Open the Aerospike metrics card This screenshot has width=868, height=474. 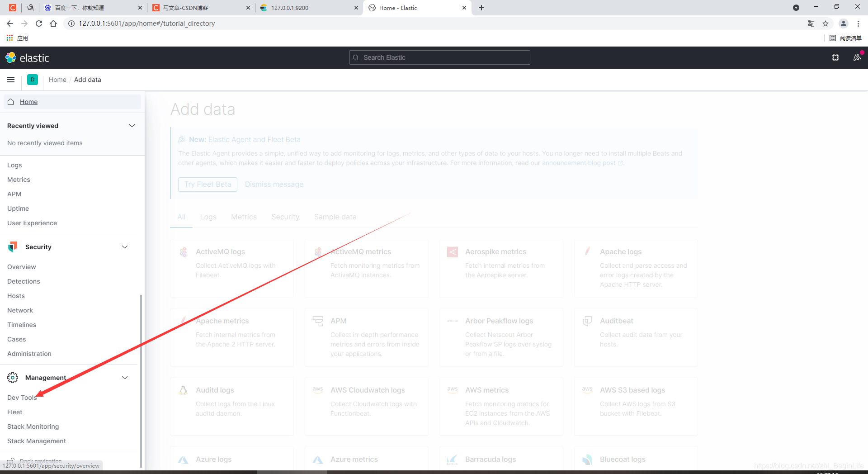501,268
